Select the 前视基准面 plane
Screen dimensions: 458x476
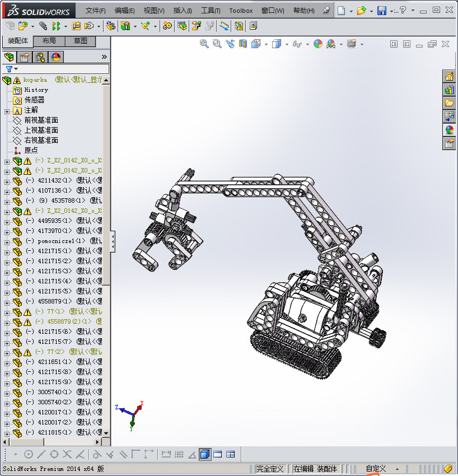pyautogui.click(x=41, y=120)
